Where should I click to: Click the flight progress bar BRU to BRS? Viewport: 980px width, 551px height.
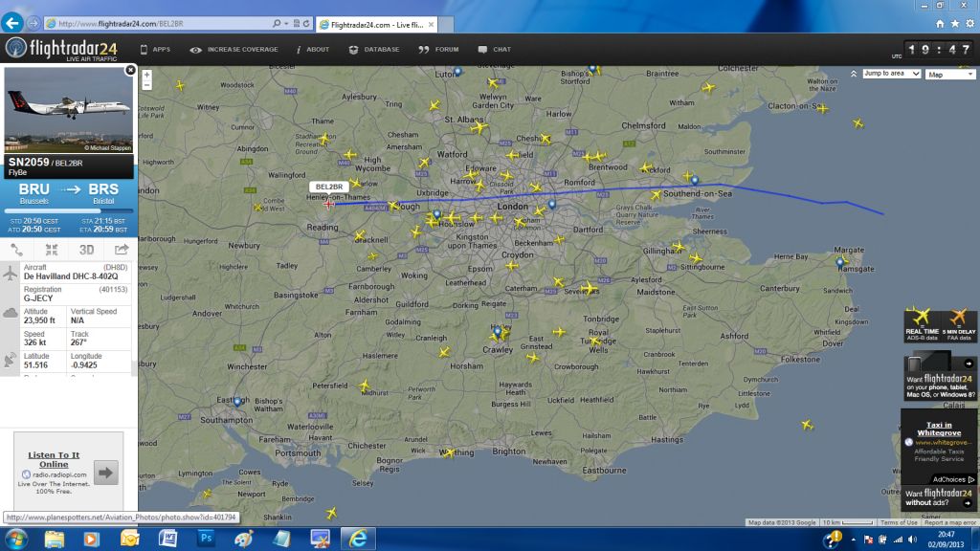[x=69, y=211]
